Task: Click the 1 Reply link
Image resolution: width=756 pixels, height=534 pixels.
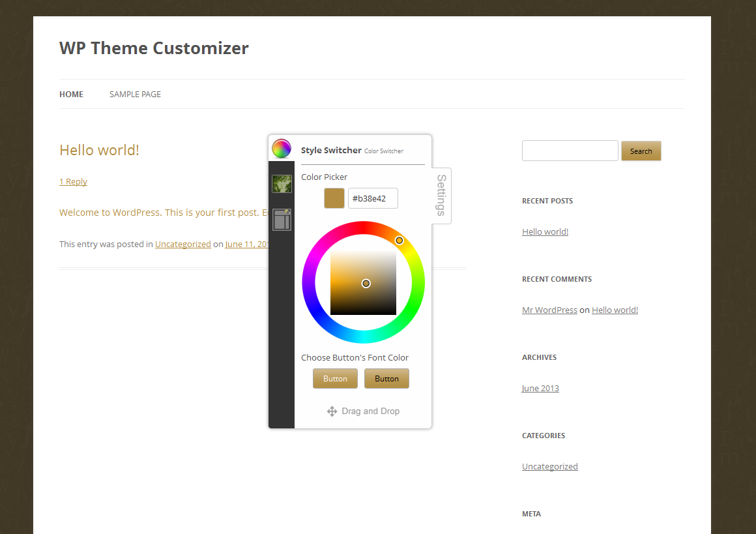Action: [73, 181]
